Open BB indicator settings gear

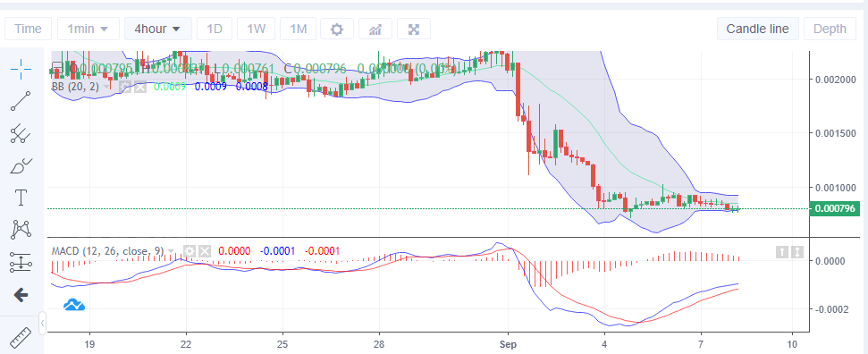125,87
